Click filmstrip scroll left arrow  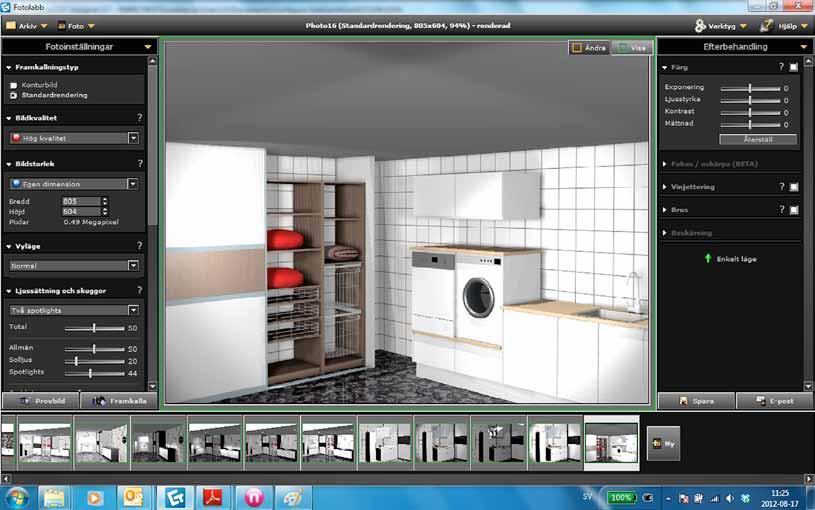click(x=6, y=478)
